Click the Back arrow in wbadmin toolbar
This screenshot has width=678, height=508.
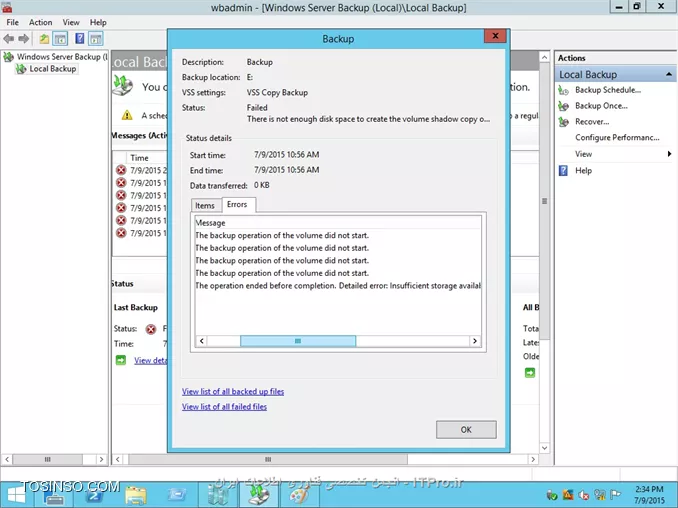8,39
